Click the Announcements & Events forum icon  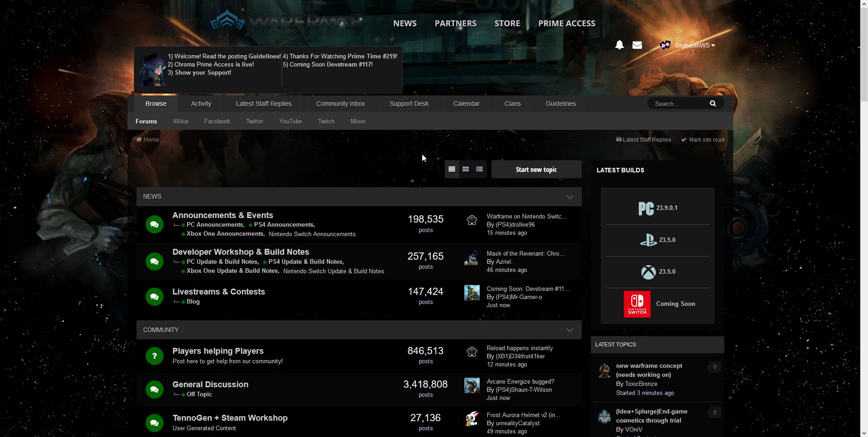coord(155,224)
